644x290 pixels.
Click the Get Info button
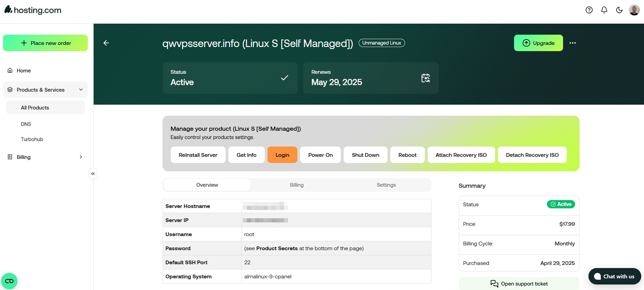coord(247,155)
